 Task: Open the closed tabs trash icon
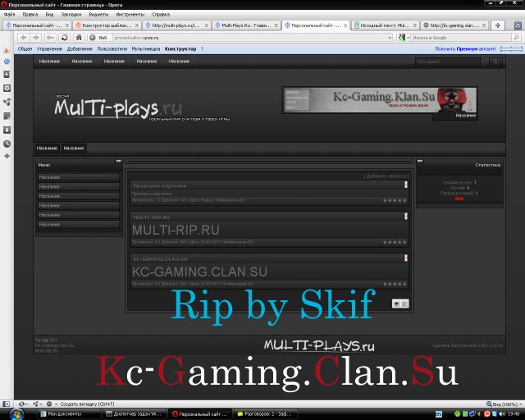coord(518,25)
